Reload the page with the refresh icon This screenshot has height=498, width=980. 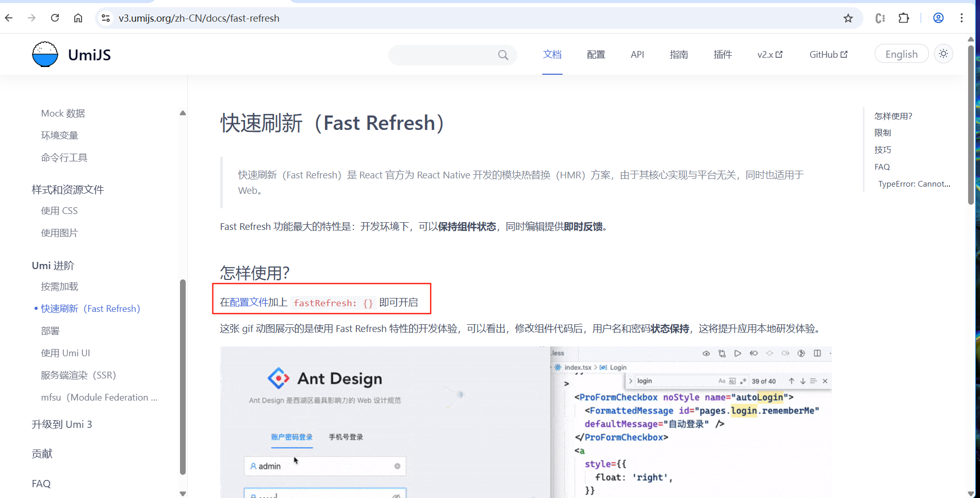(x=55, y=18)
